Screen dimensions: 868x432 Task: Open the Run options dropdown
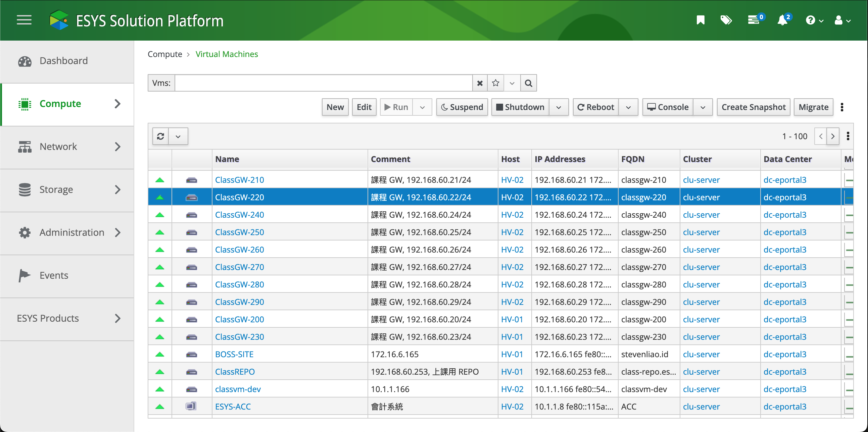click(x=422, y=107)
